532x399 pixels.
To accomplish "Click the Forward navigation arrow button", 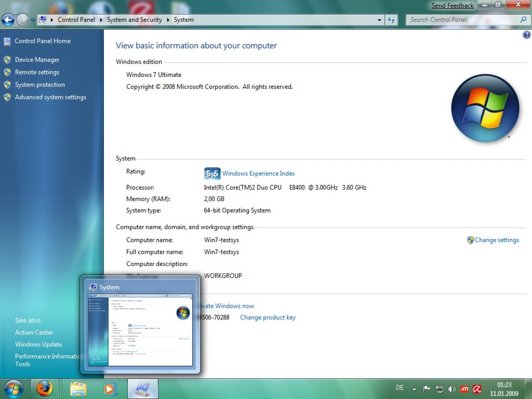I will (x=22, y=20).
